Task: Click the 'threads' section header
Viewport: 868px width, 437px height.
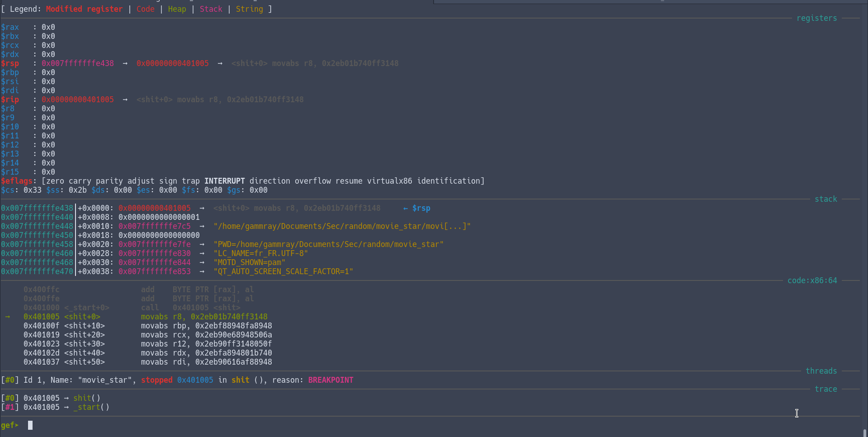Action: pyautogui.click(x=821, y=371)
